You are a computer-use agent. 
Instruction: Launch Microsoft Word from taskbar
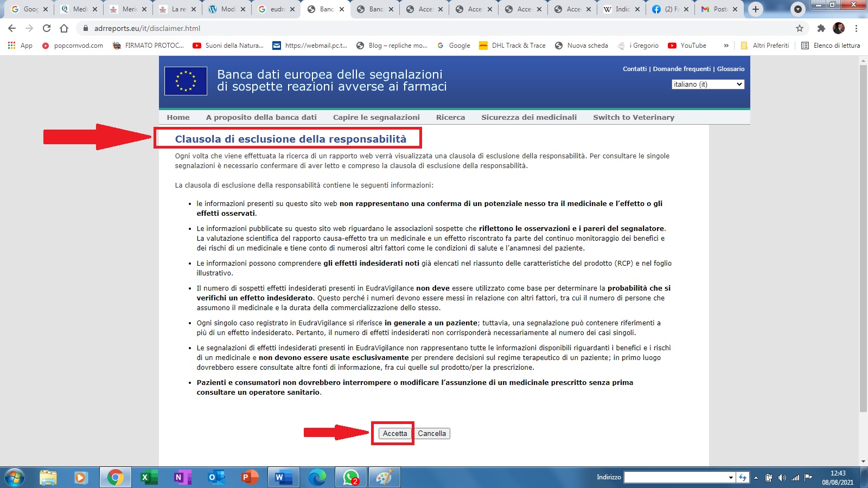pyautogui.click(x=283, y=477)
